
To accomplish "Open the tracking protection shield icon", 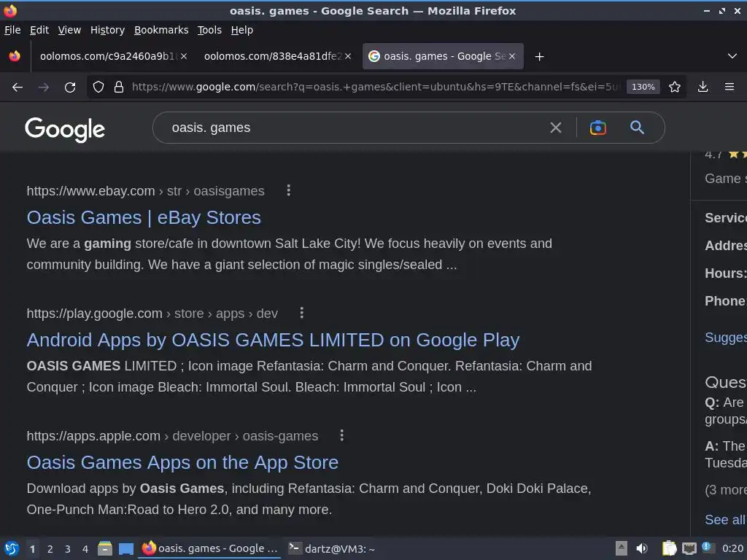I will pyautogui.click(x=98, y=87).
